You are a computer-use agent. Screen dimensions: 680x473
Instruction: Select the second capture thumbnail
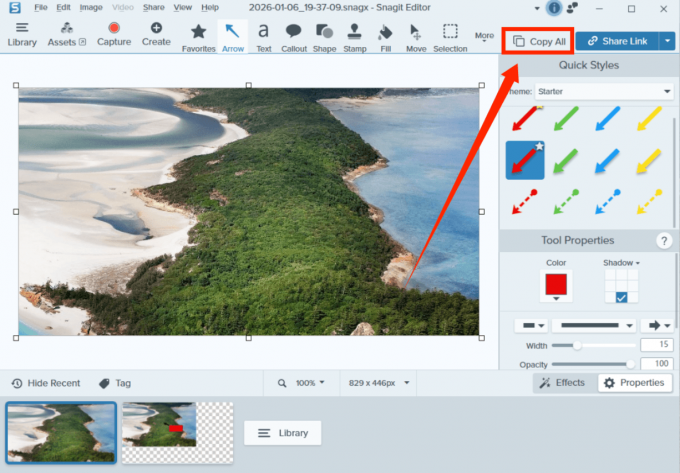tap(177, 431)
